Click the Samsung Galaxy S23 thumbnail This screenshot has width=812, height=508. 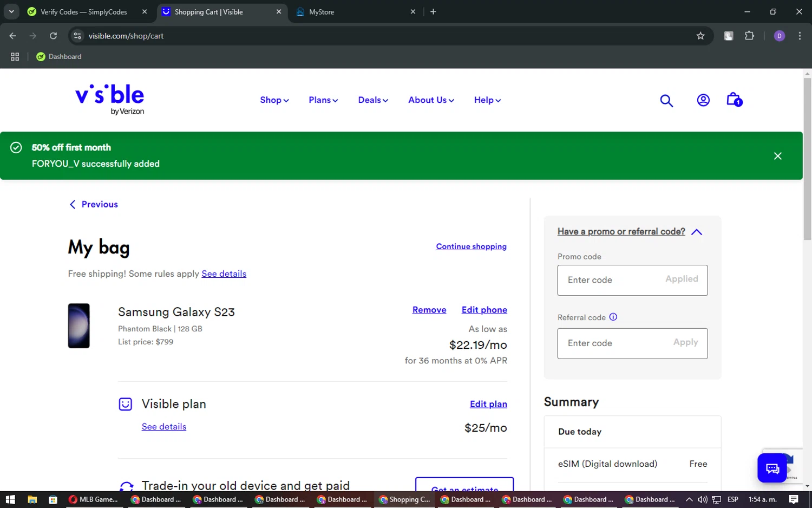[x=78, y=325]
